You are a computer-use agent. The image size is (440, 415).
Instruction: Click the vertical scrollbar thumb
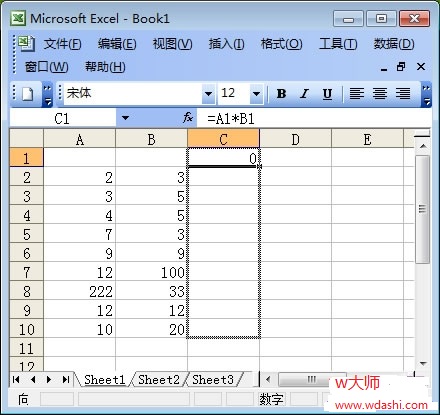(423, 209)
